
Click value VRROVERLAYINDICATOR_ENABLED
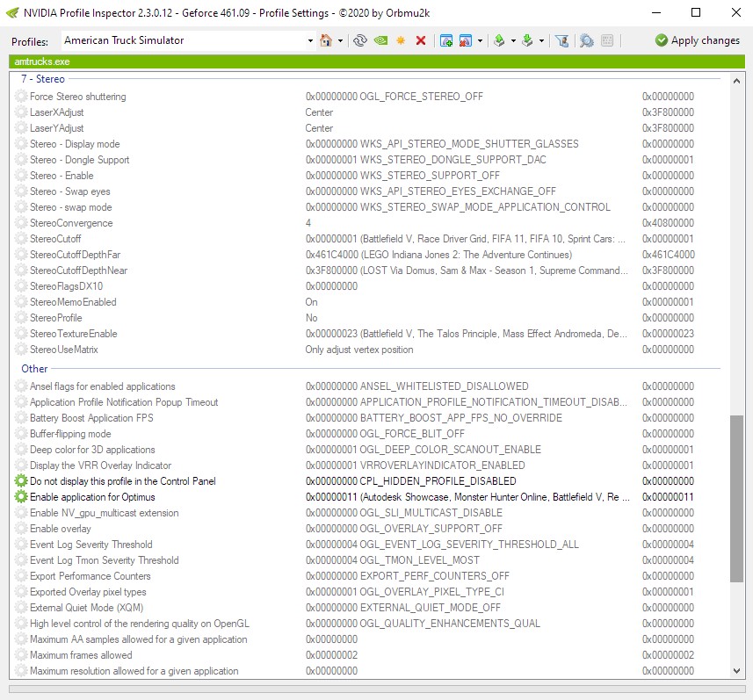(442, 465)
